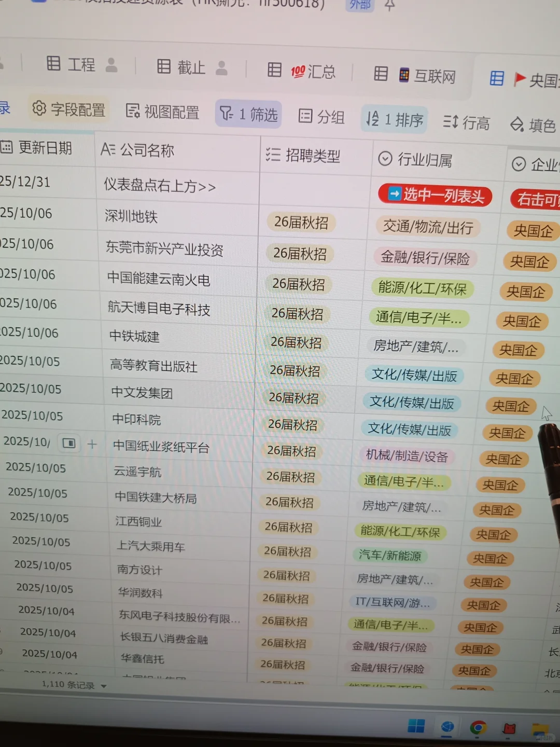Click the blue globe app icon in the taskbar
The height and width of the screenshot is (747, 560).
(x=447, y=727)
